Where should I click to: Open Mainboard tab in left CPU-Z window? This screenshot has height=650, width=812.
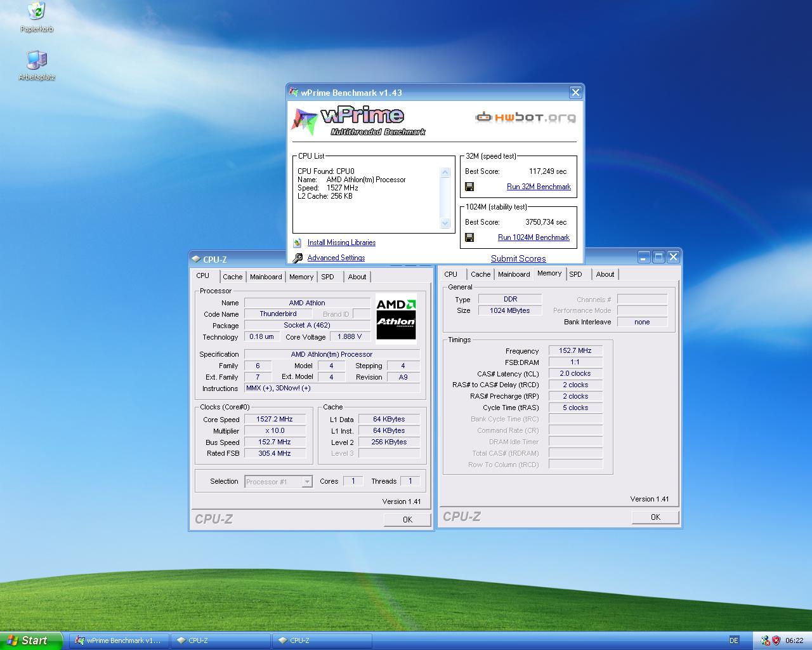tap(266, 277)
